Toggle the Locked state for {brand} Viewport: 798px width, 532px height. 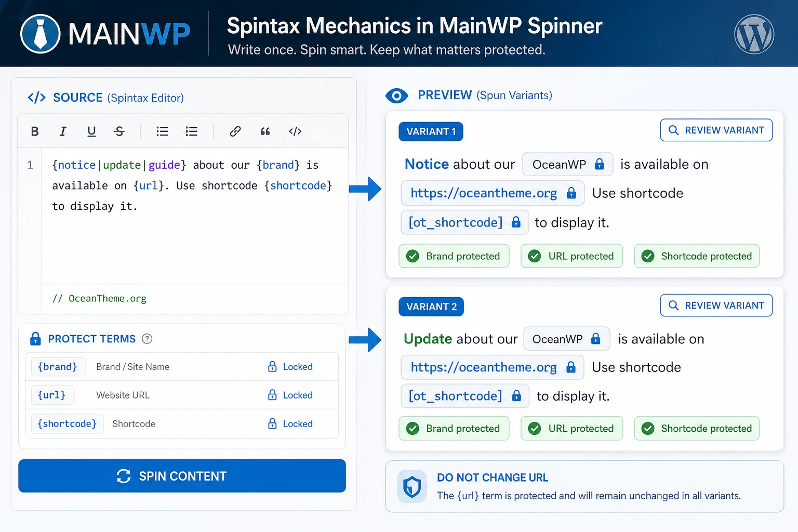290,367
